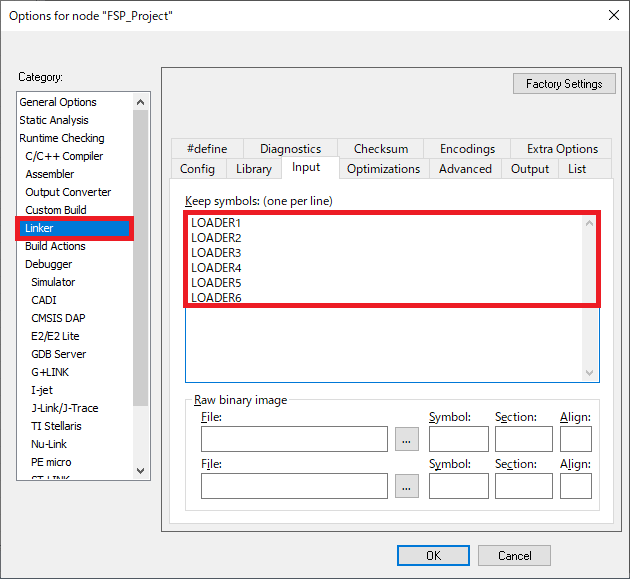The width and height of the screenshot is (630, 579).
Task: Click Cancel button
Action: pyautogui.click(x=514, y=555)
